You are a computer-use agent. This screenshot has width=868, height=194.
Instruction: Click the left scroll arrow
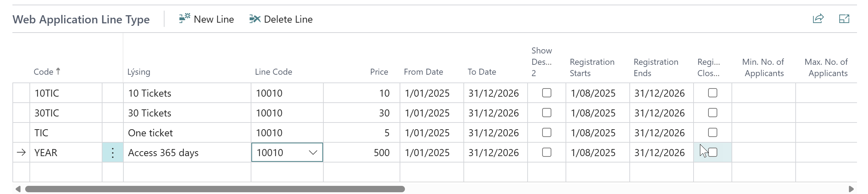(18, 189)
